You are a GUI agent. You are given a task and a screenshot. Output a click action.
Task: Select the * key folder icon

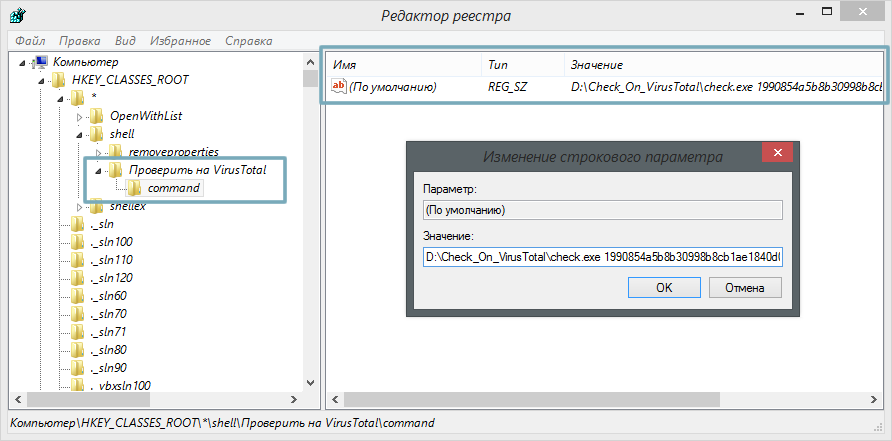77,98
